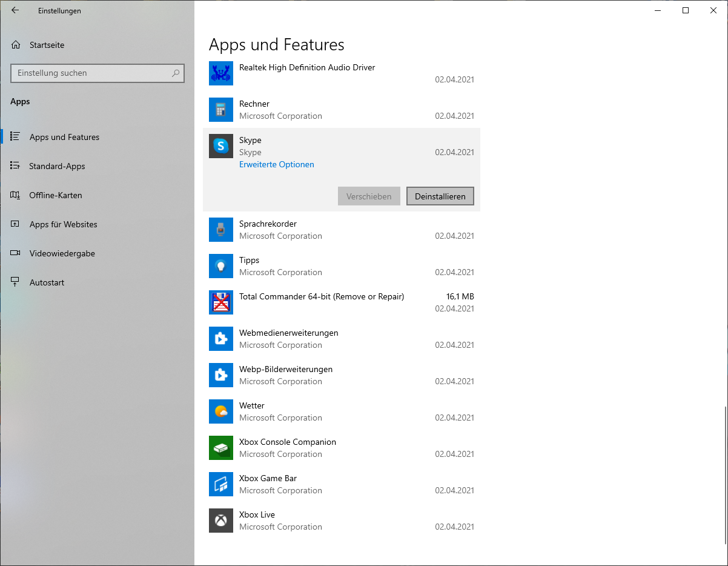Select the Xbox Live app name
The height and width of the screenshot is (566, 728).
pos(257,514)
